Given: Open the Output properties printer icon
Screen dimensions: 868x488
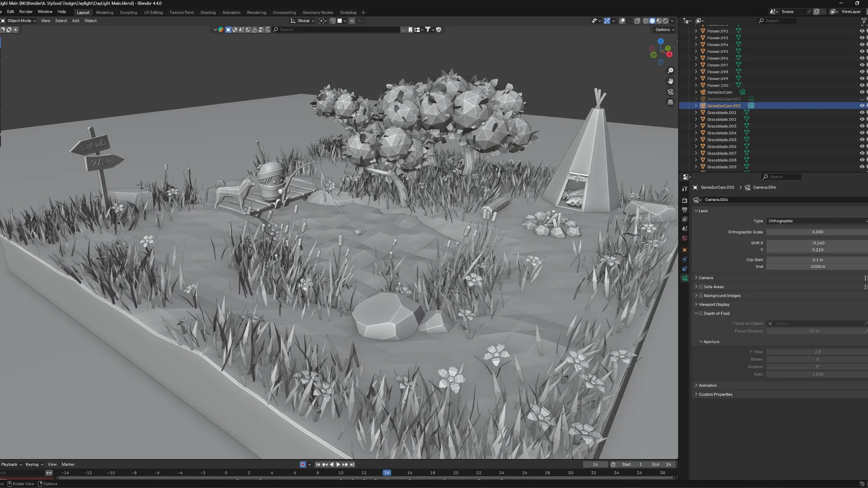Looking at the screenshot, I should 684,210.
